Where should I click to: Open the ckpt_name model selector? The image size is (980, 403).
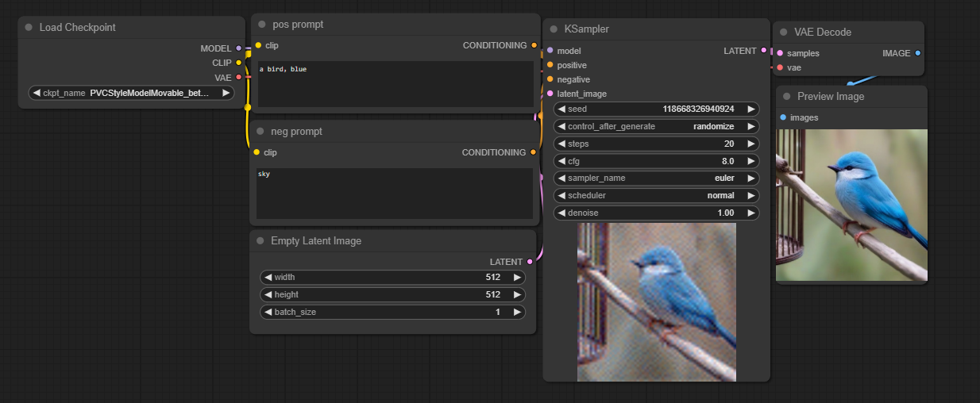click(x=131, y=93)
